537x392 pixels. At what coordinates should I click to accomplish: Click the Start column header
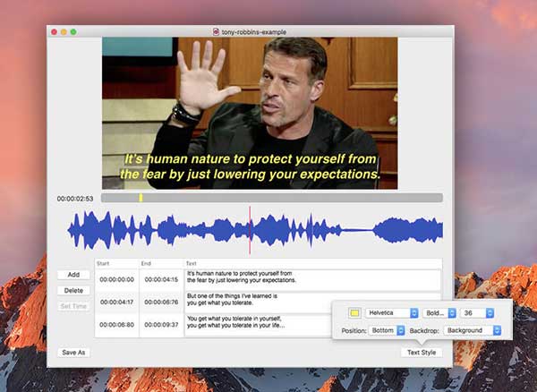pyautogui.click(x=116, y=264)
